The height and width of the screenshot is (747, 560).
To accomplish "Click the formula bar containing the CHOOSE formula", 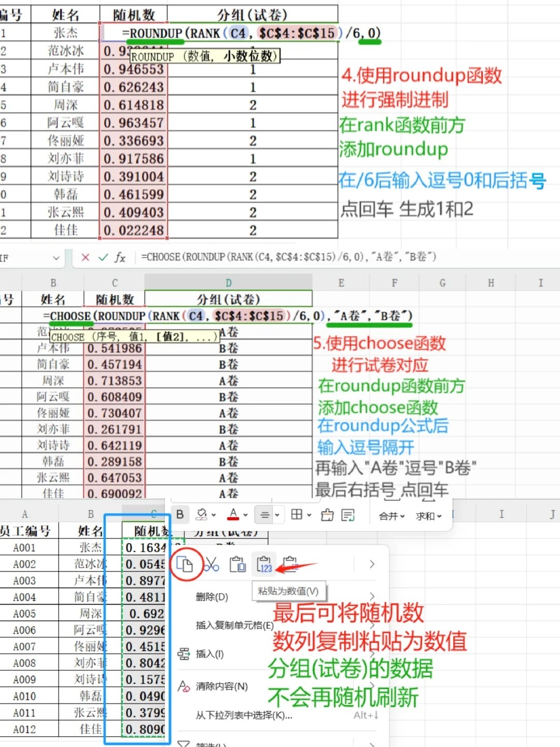I will 347,257.
